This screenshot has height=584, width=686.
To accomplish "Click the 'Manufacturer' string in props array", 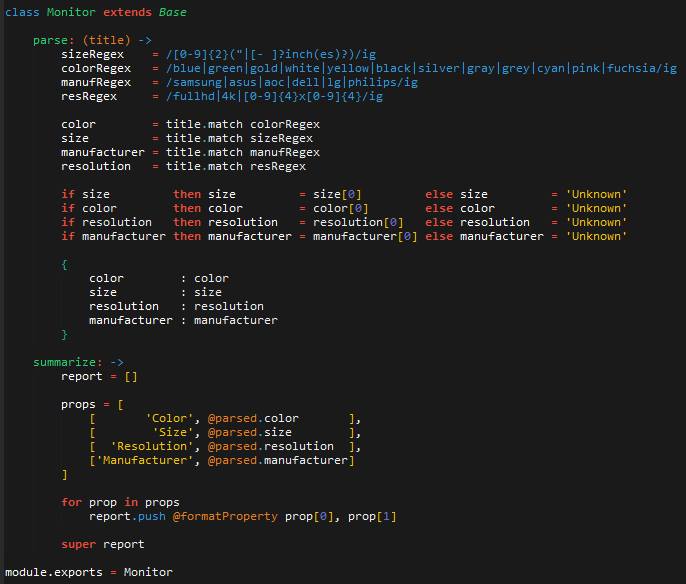I will click(x=145, y=460).
